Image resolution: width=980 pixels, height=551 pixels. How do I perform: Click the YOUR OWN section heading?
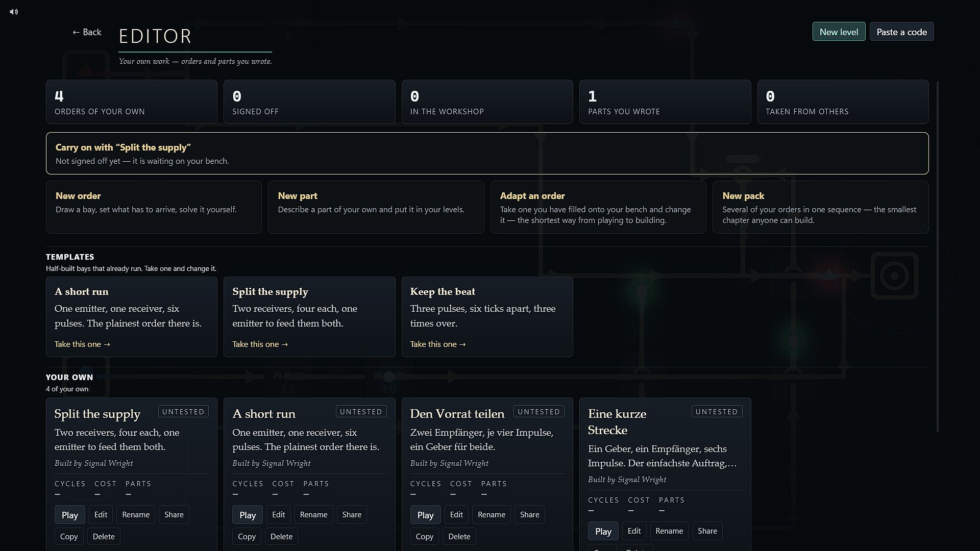[69, 378]
